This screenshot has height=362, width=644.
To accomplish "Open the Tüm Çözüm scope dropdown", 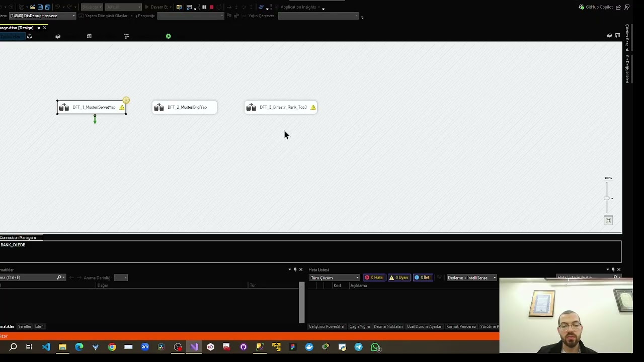I will (335, 278).
